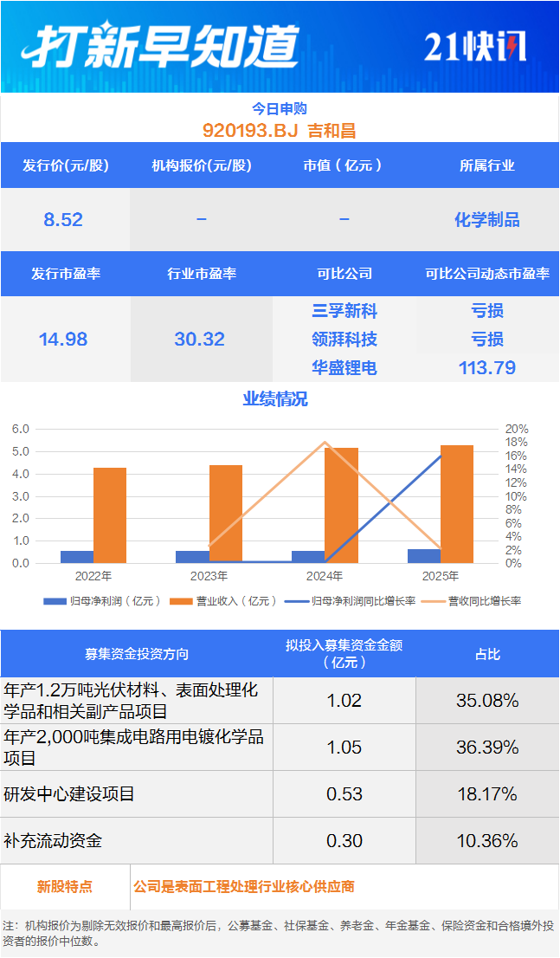Viewport: 560px width, 958px height.
Task: Click the amount value 0.53
Action: click(344, 794)
